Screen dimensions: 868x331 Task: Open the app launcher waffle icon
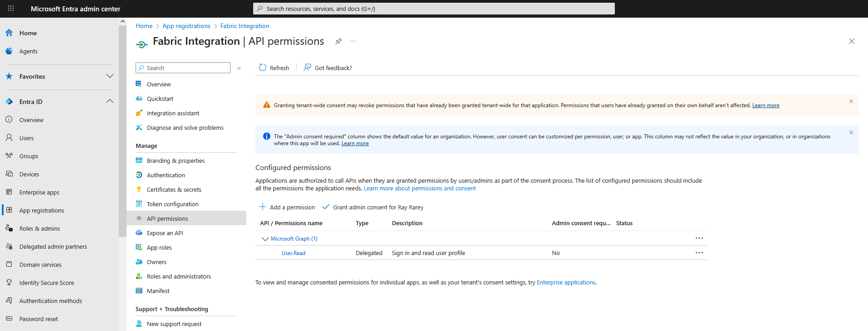(x=11, y=9)
